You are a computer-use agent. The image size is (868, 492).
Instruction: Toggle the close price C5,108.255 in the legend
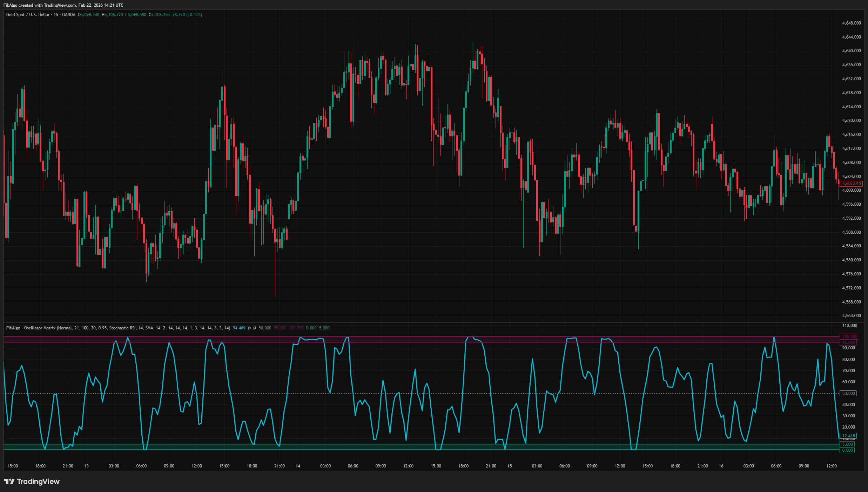pos(160,15)
